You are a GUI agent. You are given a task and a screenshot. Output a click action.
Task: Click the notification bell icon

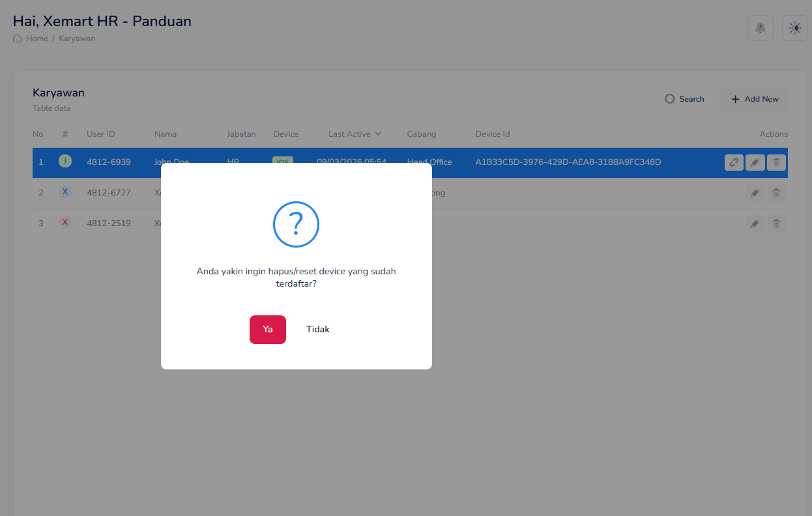coord(760,28)
